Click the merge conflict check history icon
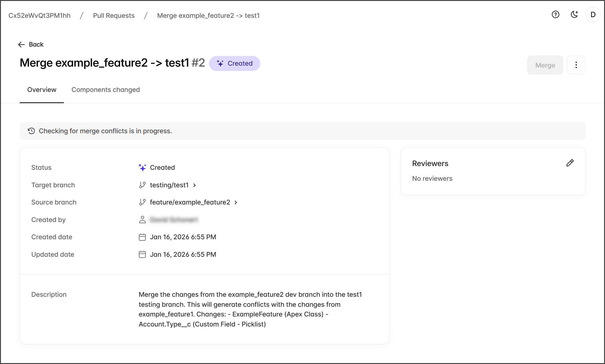605x364 pixels. (x=31, y=131)
